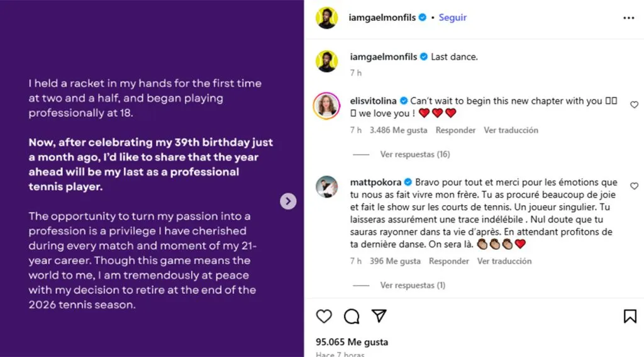Viewport: 644px width, 357px height.
Task: Go to next slide with the arrow button
Action: tap(288, 201)
